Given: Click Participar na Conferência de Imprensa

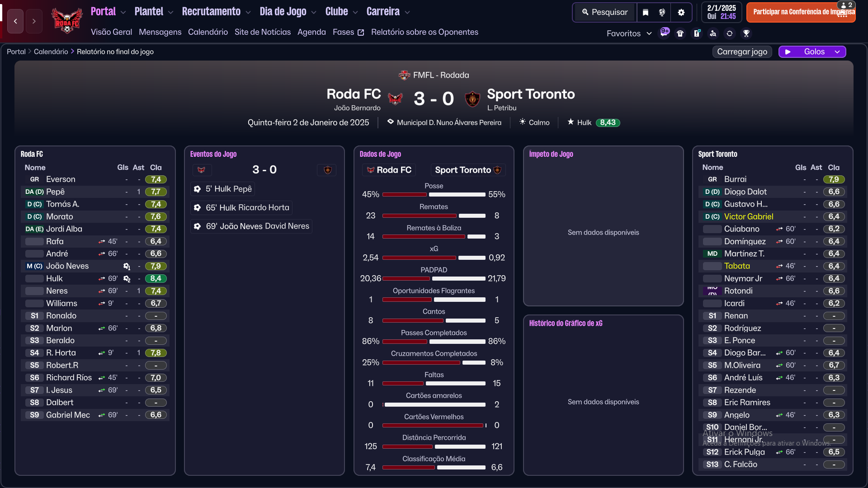Looking at the screenshot, I should click(801, 12).
